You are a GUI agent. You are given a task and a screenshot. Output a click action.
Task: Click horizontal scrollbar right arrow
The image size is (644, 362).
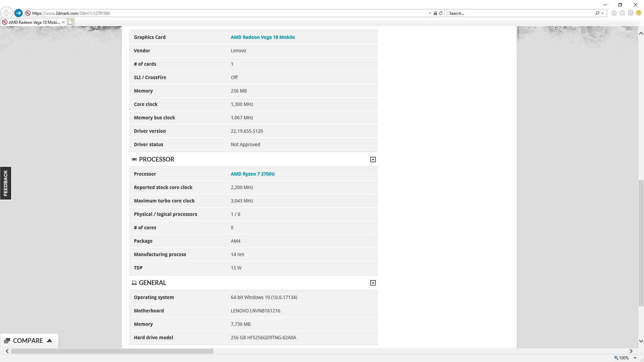(x=631, y=351)
